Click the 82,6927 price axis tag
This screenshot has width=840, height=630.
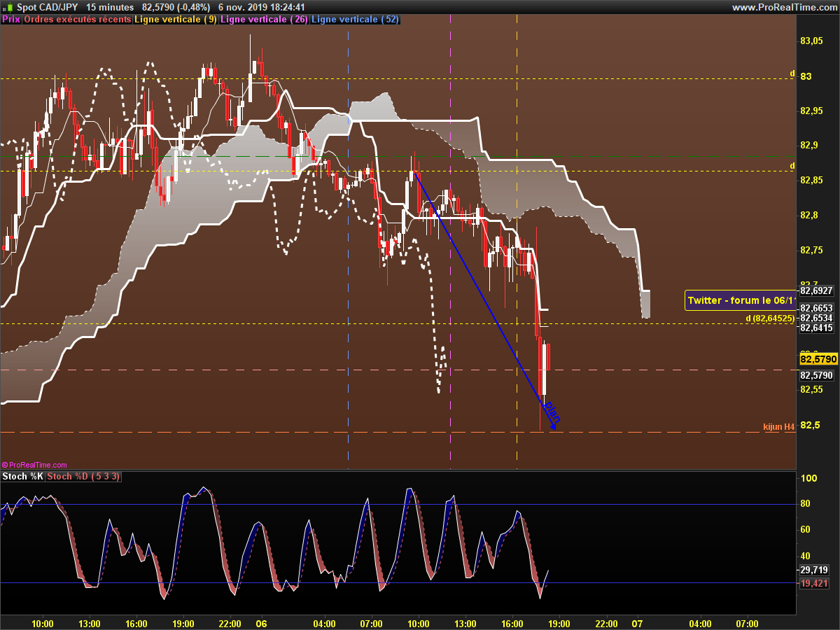coord(816,290)
